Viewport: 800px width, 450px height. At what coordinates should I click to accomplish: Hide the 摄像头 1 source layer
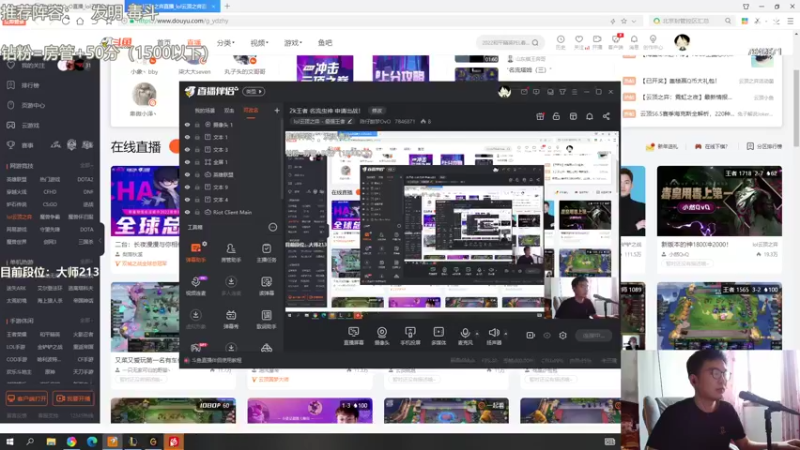coord(187,124)
